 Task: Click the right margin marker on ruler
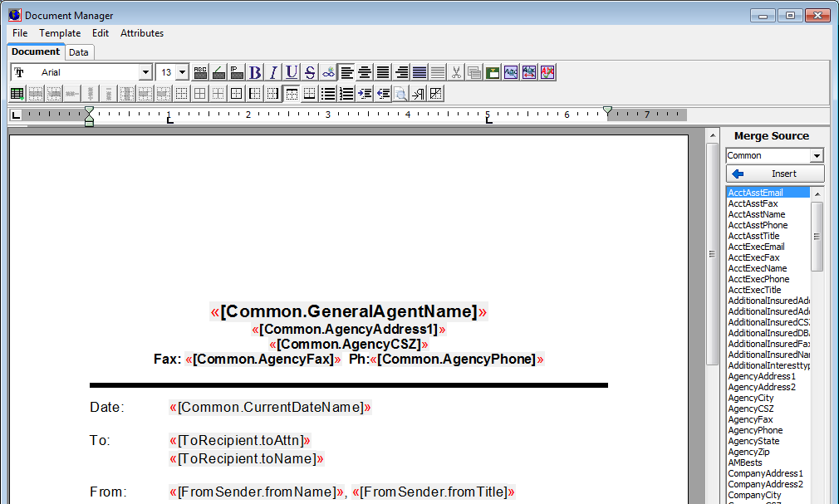(607, 110)
